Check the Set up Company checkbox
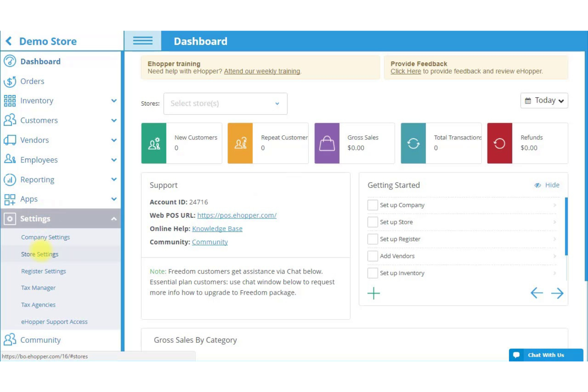588x392 pixels. click(372, 205)
